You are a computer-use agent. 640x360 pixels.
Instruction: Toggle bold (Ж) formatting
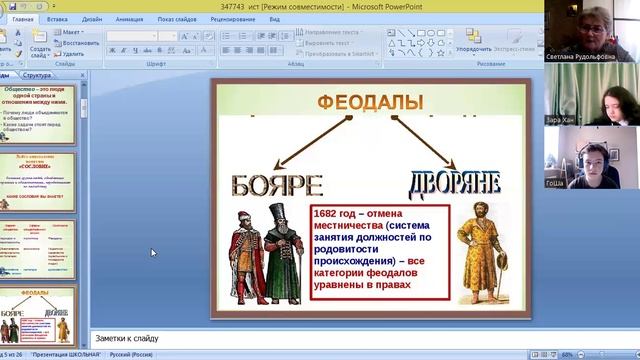click(112, 50)
